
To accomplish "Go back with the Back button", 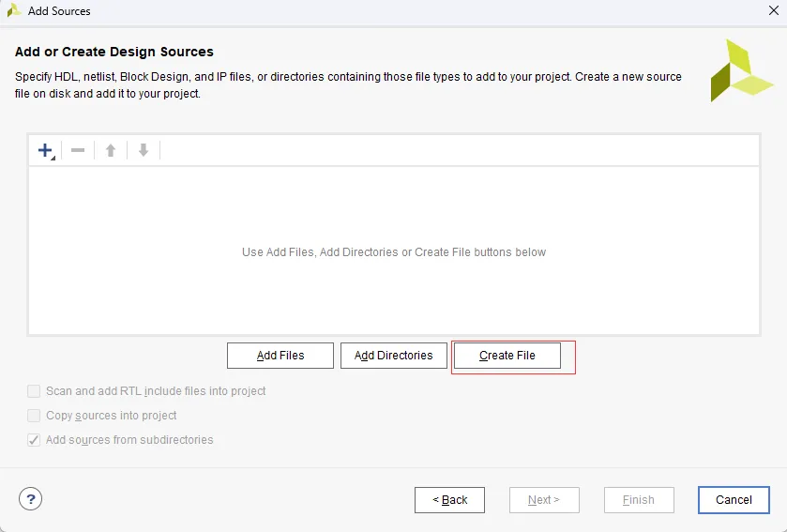I will (449, 500).
